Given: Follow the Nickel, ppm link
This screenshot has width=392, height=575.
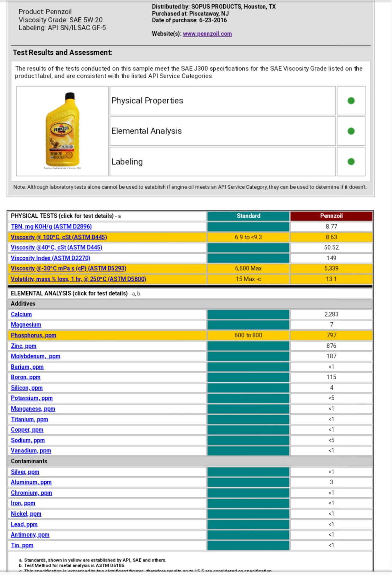Looking at the screenshot, I should coord(26,514).
